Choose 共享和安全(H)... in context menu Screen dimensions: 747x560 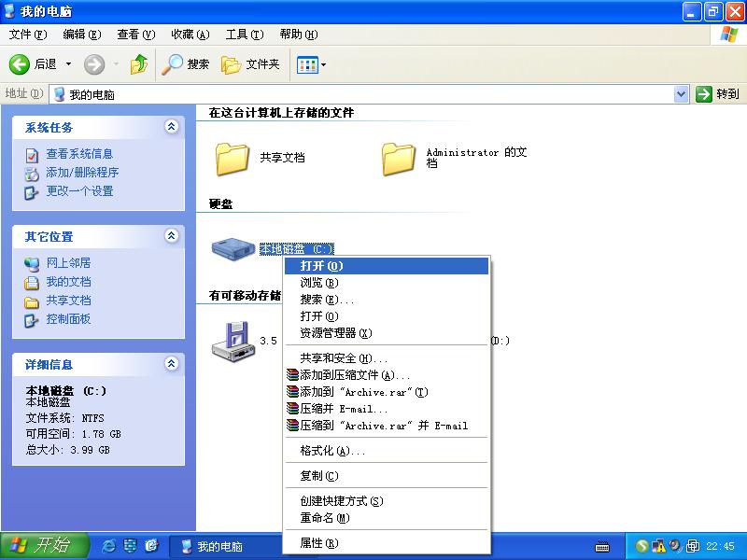[387, 358]
